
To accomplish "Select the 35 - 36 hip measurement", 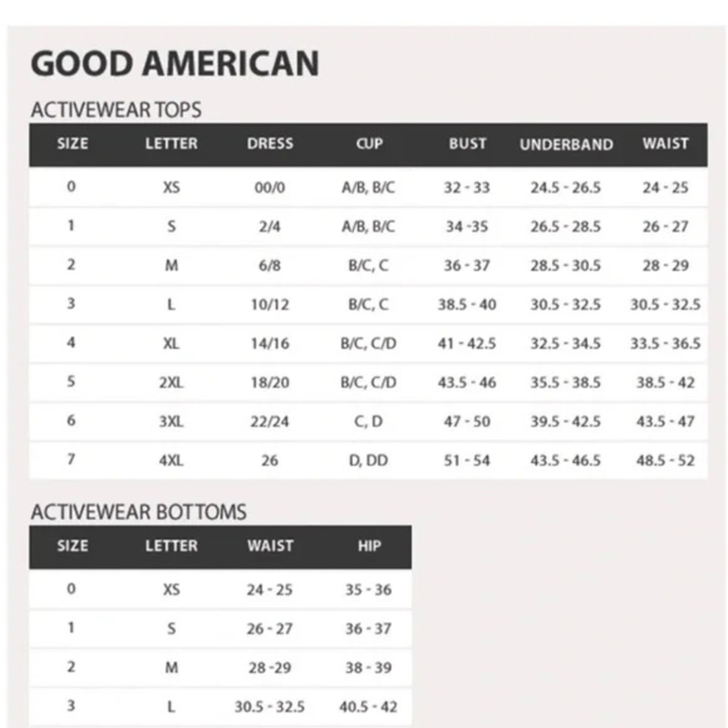I will (369, 590).
